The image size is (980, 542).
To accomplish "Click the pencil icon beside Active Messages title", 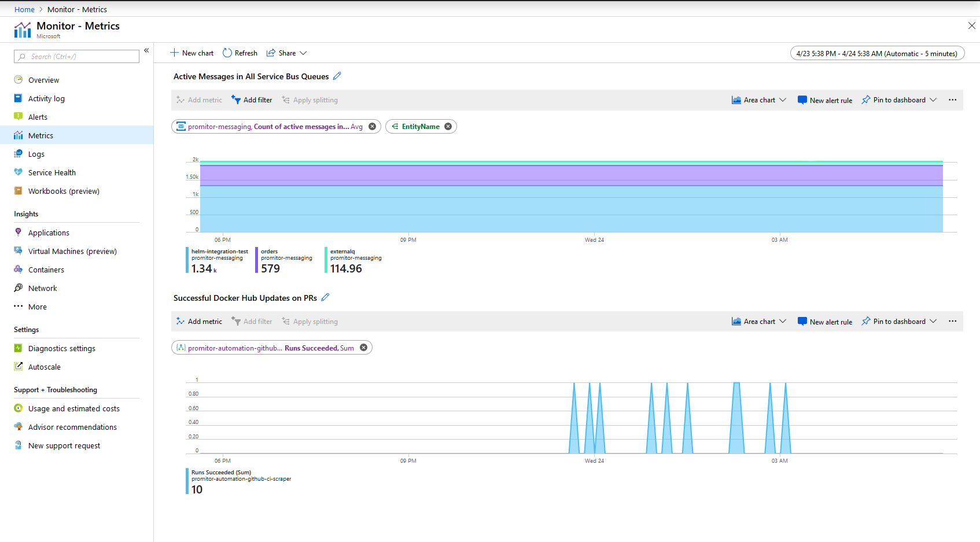I will [337, 76].
